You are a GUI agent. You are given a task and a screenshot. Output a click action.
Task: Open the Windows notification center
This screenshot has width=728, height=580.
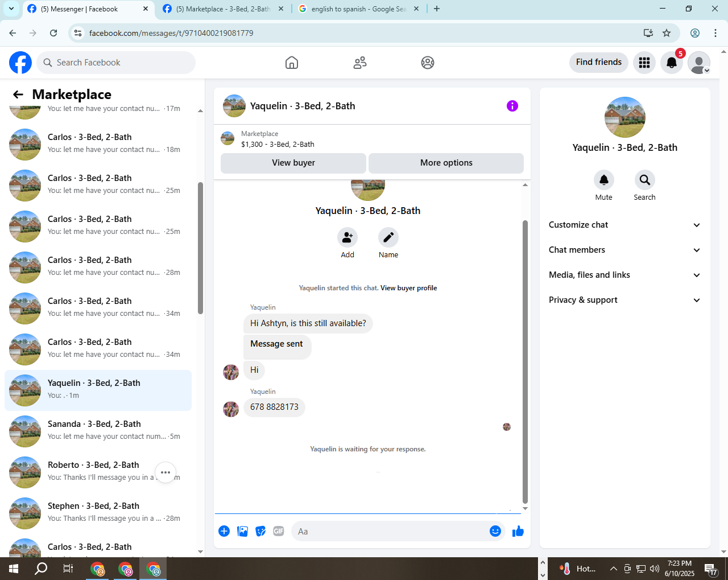pyautogui.click(x=712, y=569)
